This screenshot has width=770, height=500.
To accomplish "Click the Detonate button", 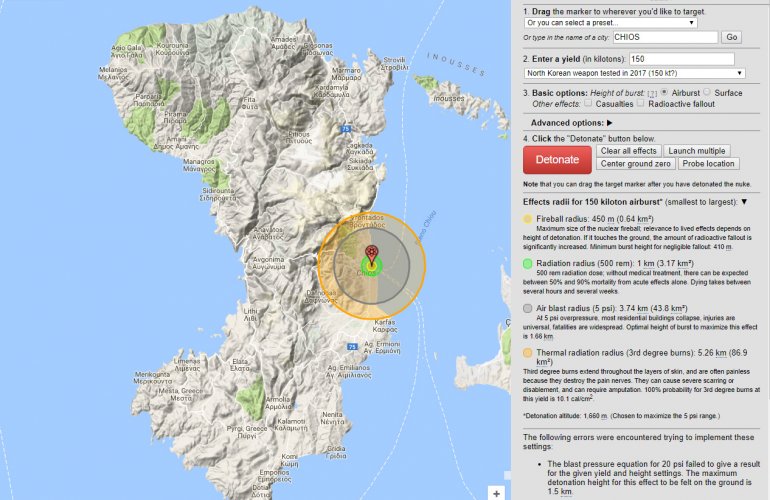I will click(x=557, y=160).
